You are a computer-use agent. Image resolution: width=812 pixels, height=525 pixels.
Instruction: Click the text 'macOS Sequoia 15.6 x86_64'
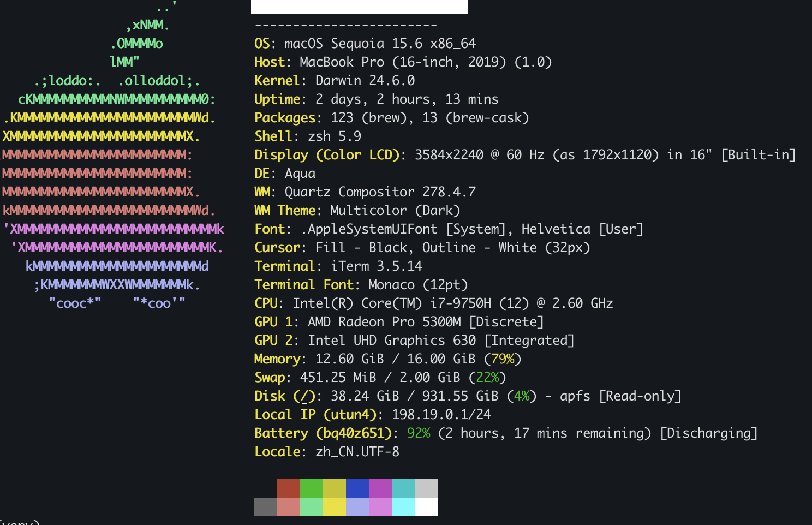(x=380, y=44)
